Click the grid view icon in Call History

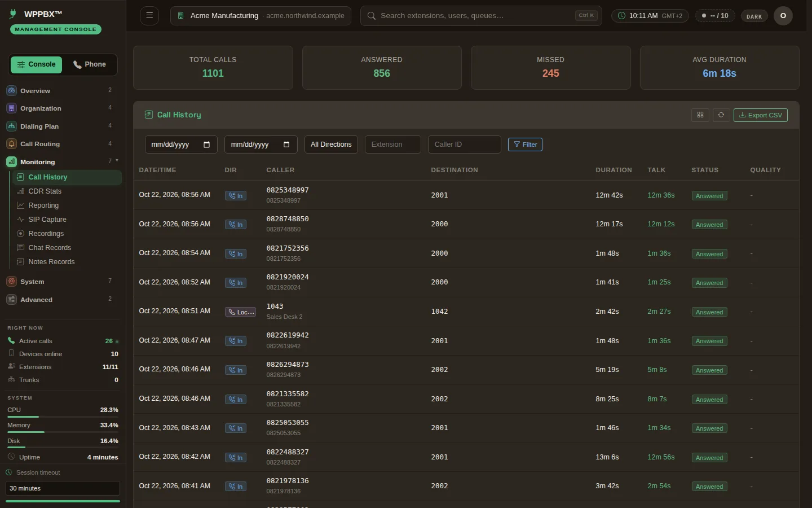pyautogui.click(x=700, y=115)
